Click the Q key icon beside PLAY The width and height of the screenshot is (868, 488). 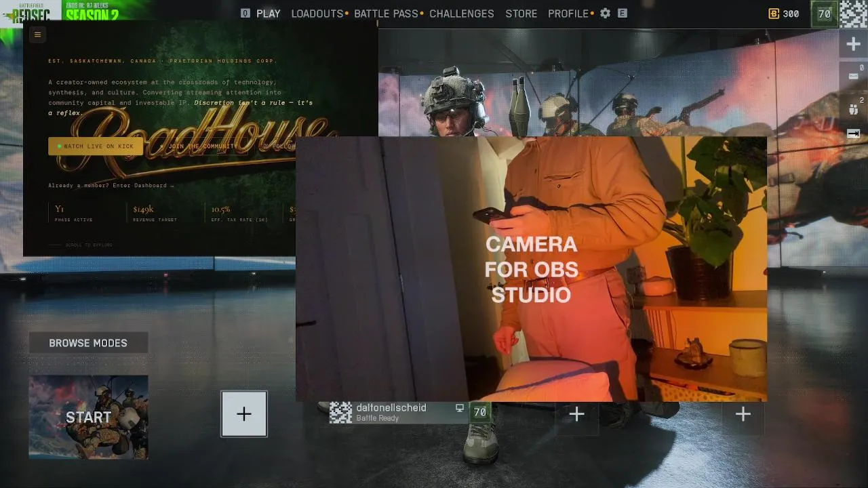245,14
